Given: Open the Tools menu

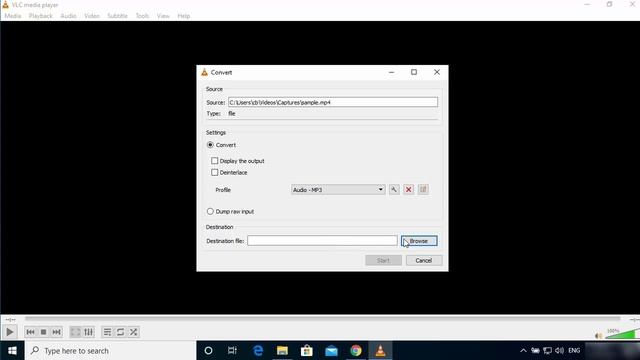Looking at the screenshot, I should click(x=142, y=16).
